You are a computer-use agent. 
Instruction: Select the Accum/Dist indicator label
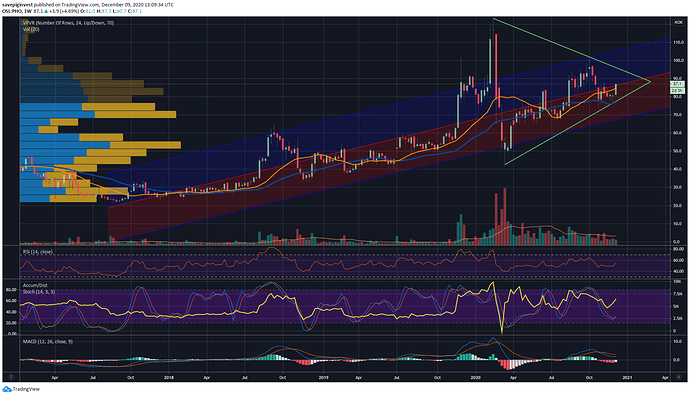[35, 285]
